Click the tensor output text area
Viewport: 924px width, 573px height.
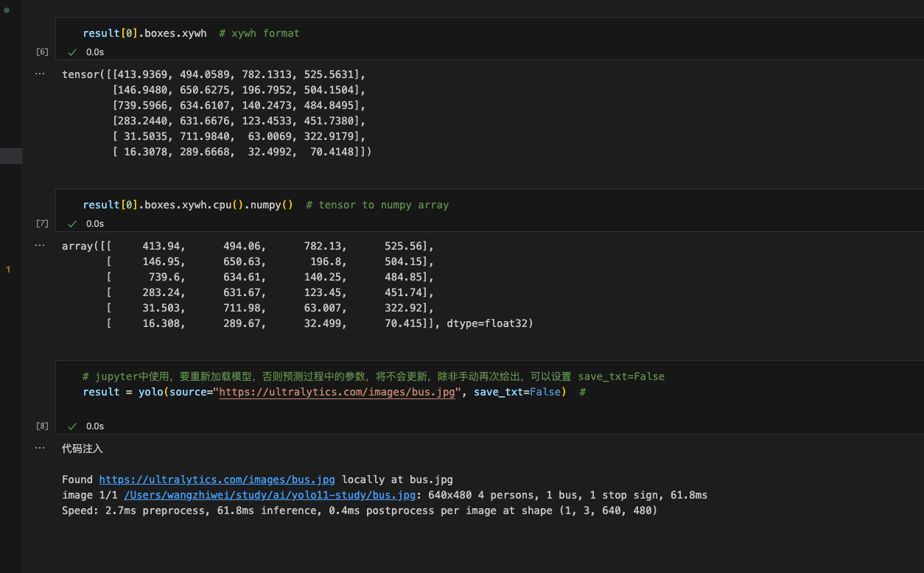[214, 113]
